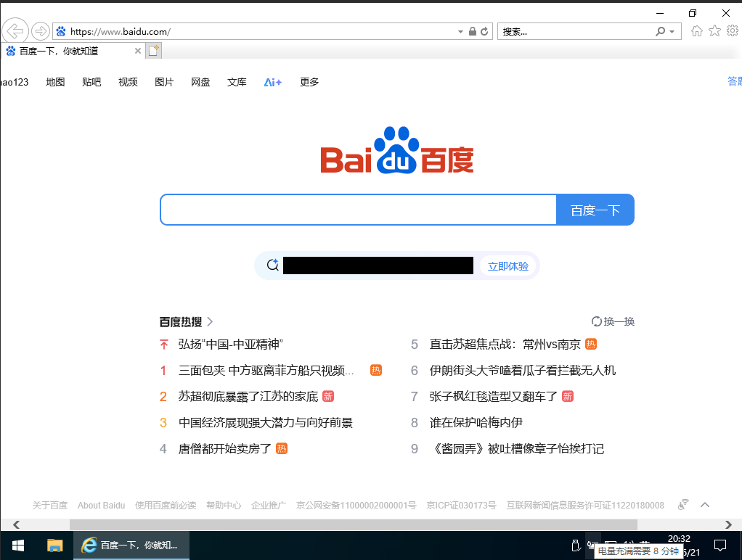
Task: Open the 京ICP证030173号 footer link
Action: click(461, 505)
